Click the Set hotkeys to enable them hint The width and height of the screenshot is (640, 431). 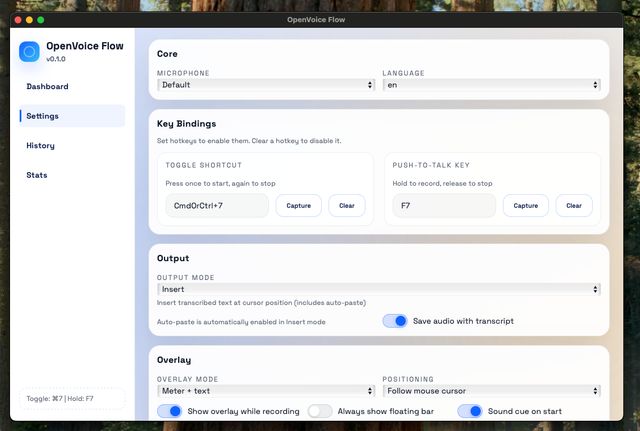tap(249, 141)
